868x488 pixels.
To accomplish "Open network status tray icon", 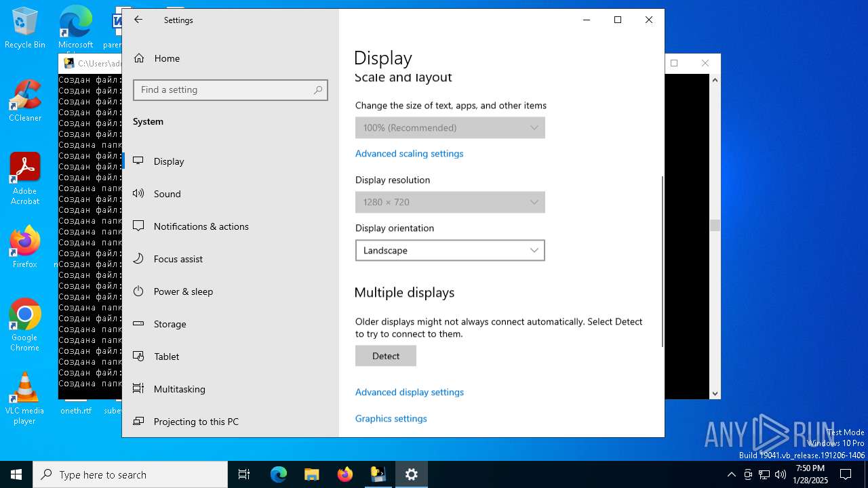I will tap(764, 474).
